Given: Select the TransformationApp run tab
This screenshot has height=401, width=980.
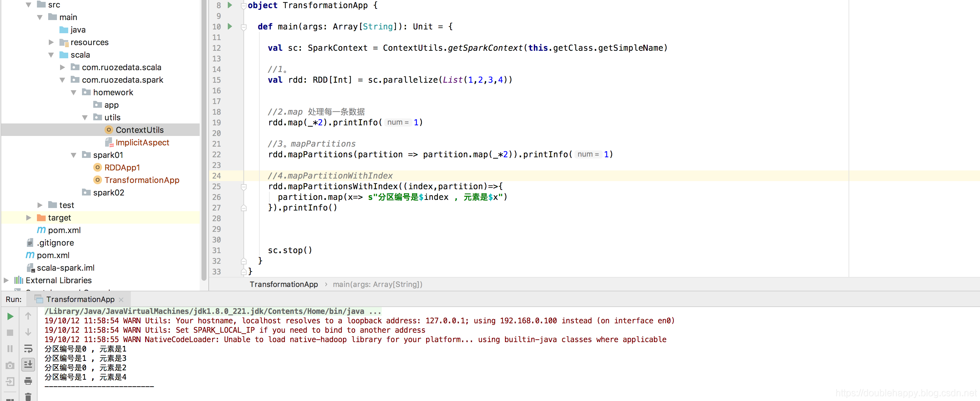Looking at the screenshot, I should pos(80,299).
